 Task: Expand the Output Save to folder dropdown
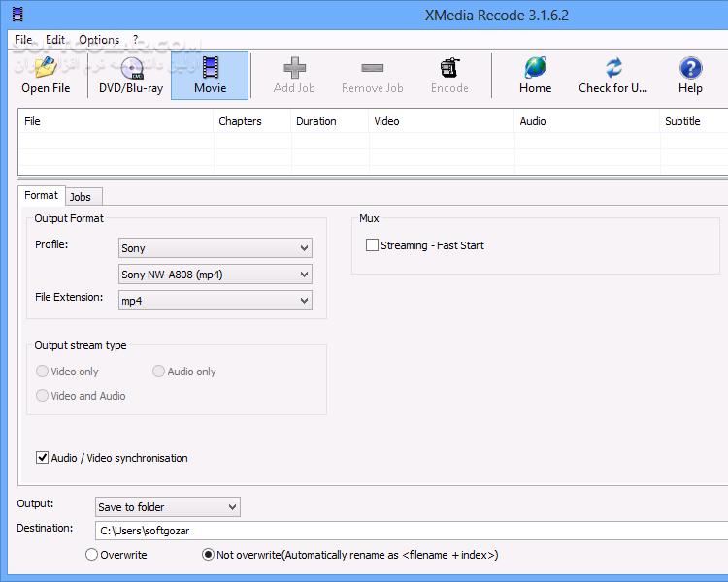(168, 506)
